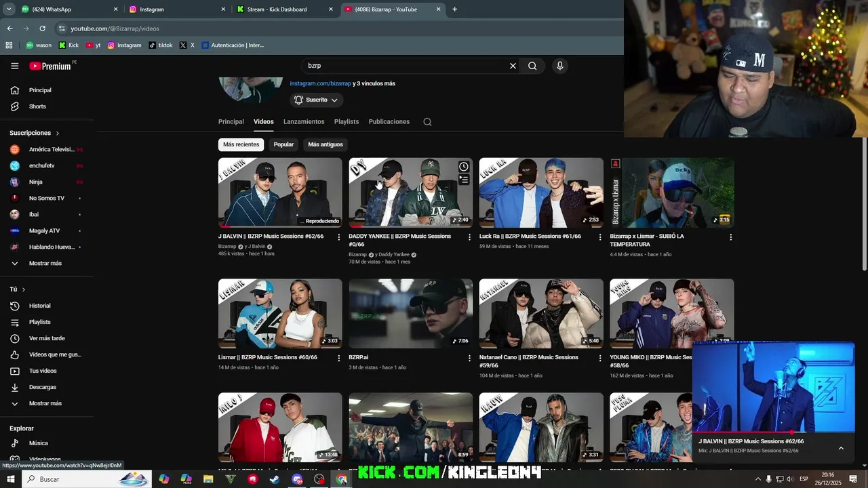Open Steam from the taskbar
Screen dimensions: 868x488
274,479
